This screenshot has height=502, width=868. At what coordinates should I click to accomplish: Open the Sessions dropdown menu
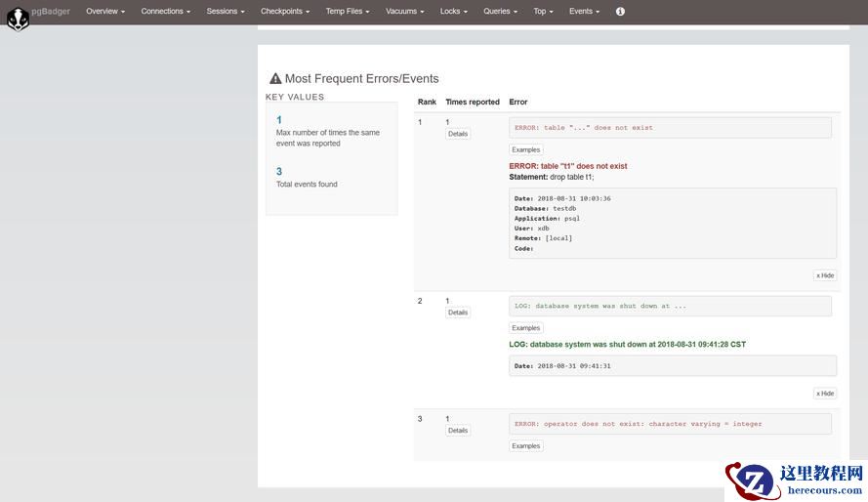click(x=226, y=12)
